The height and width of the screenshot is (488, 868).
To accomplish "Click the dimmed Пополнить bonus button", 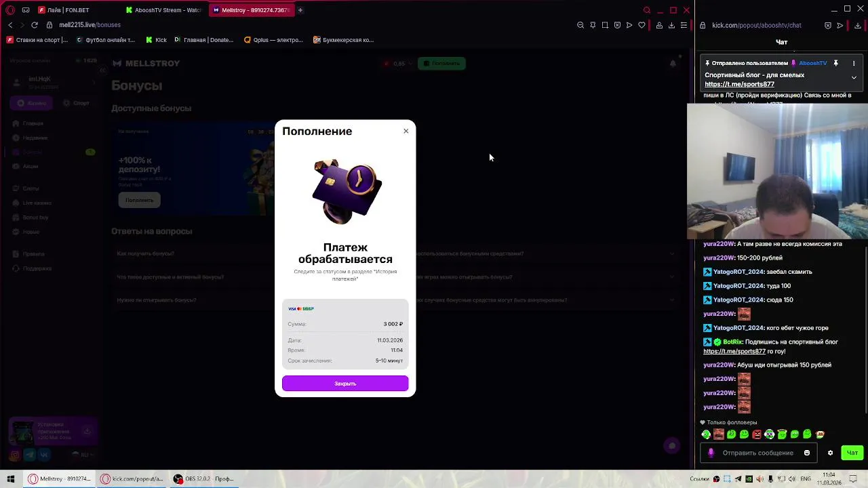I will (x=139, y=200).
